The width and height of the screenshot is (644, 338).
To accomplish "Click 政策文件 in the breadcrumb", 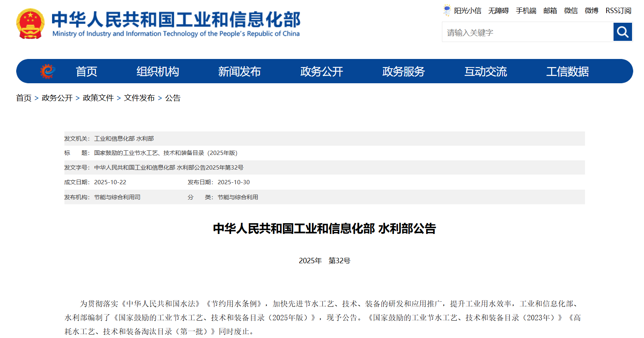I will coord(98,98).
